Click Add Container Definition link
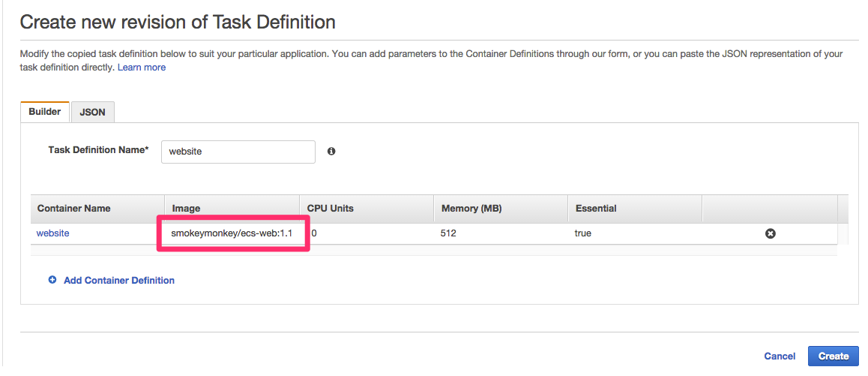 [x=119, y=280]
